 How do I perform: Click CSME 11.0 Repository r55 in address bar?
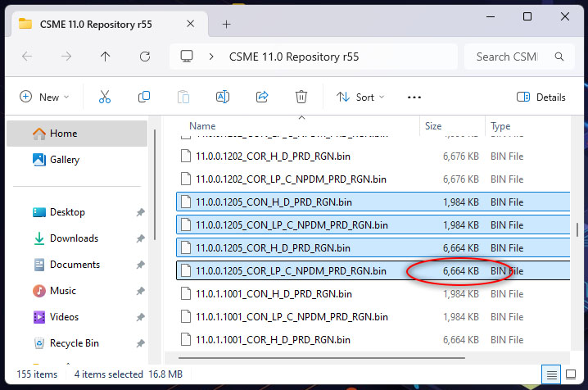pos(294,57)
